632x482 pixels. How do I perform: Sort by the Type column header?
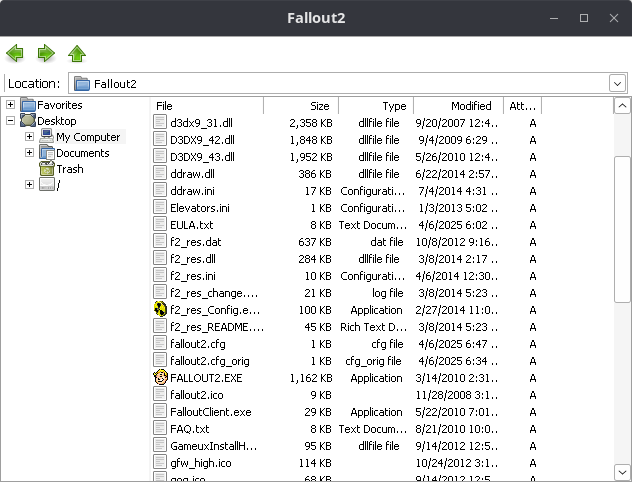(376, 105)
